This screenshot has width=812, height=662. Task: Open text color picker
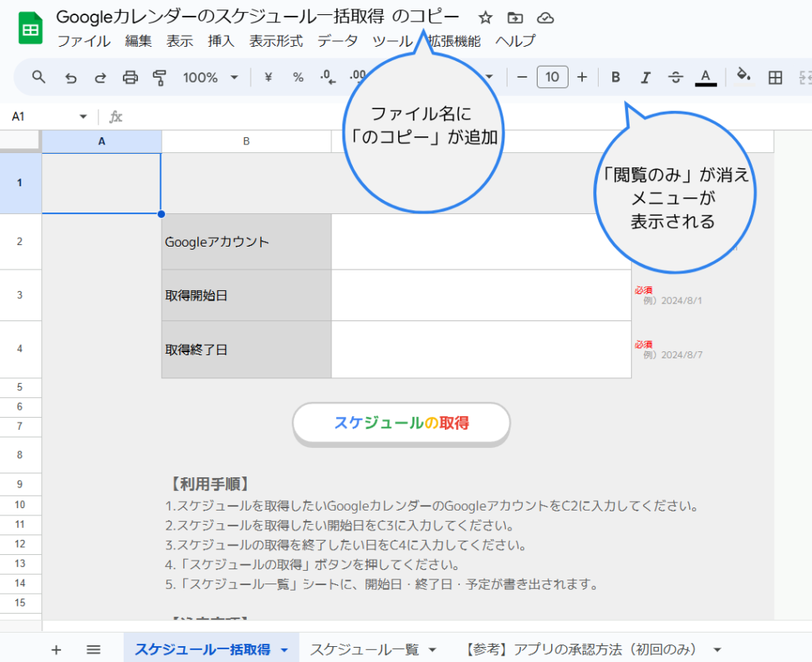coord(705,78)
